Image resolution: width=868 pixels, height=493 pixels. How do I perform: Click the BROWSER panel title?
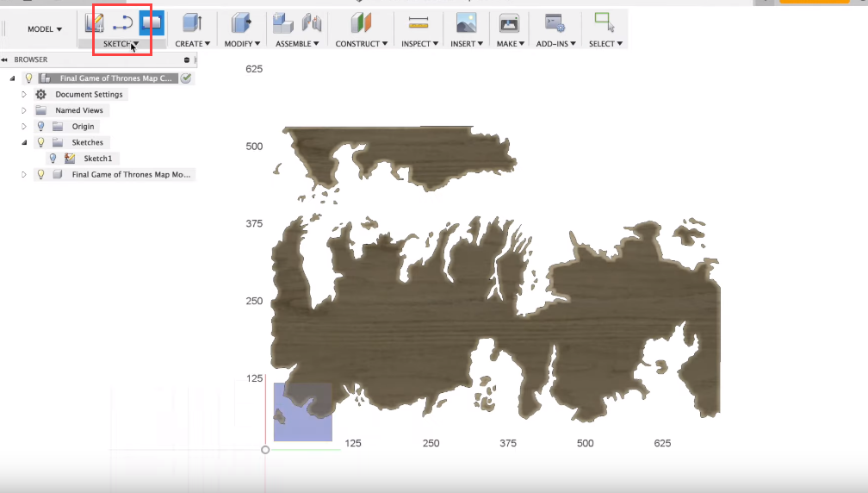[31, 59]
